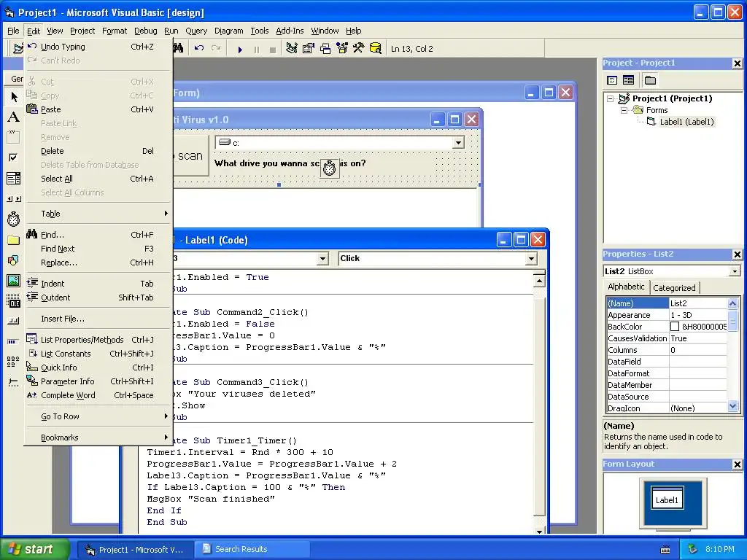Viewport: 747px width, 560px height.
Task: Open the Windows start button
Action: 35,549
